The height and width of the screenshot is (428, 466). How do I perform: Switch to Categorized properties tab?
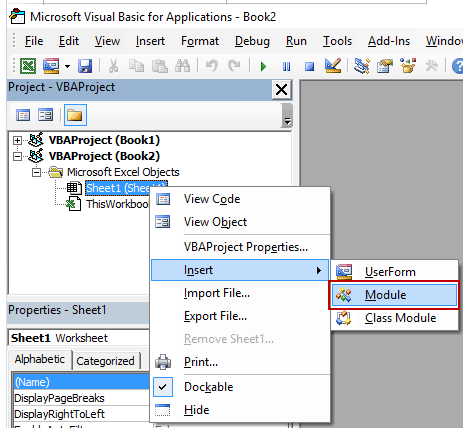pos(105,361)
